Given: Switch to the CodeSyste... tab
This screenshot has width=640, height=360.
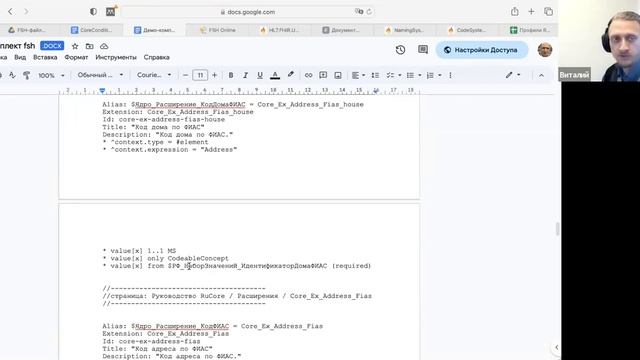Looking at the screenshot, I should click(467, 30).
